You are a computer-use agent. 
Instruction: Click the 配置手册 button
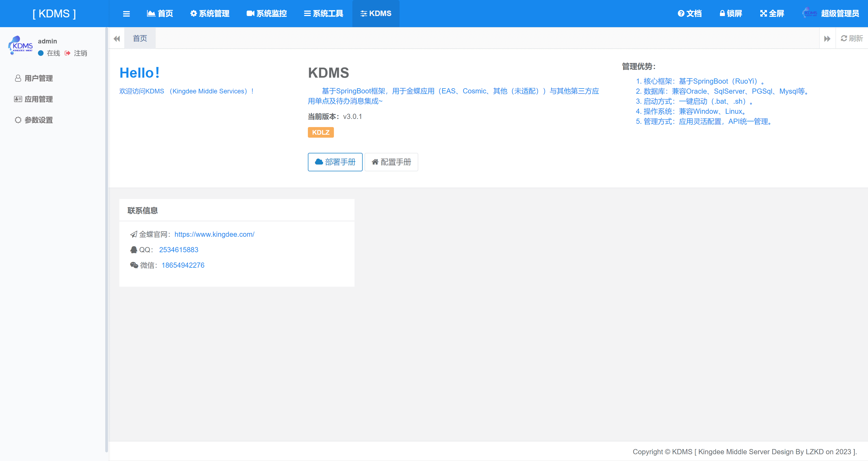click(391, 162)
